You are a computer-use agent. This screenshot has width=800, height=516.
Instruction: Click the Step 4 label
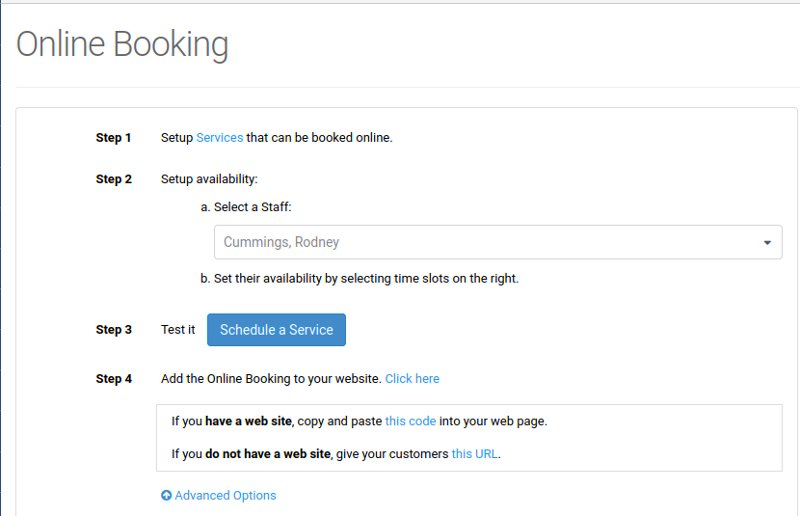click(114, 379)
